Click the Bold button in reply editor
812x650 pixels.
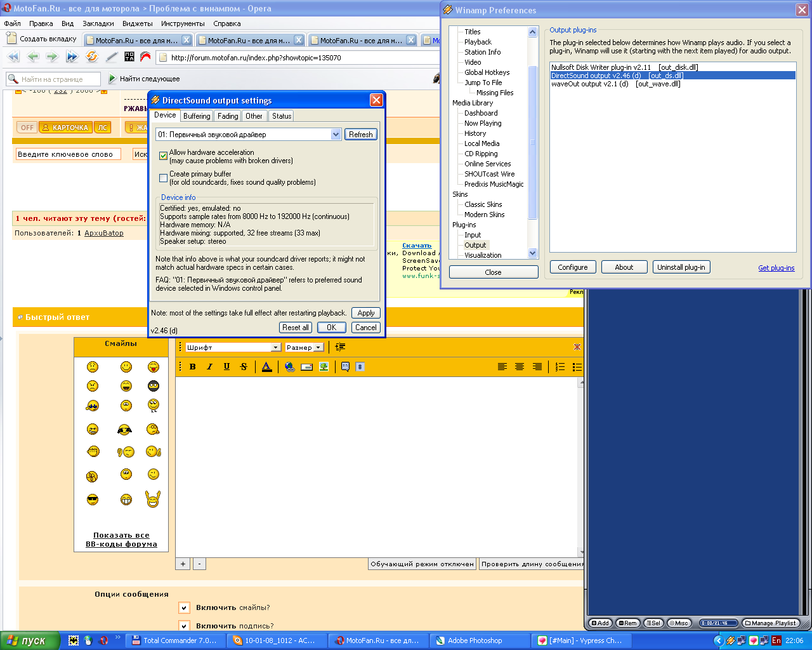tap(193, 366)
